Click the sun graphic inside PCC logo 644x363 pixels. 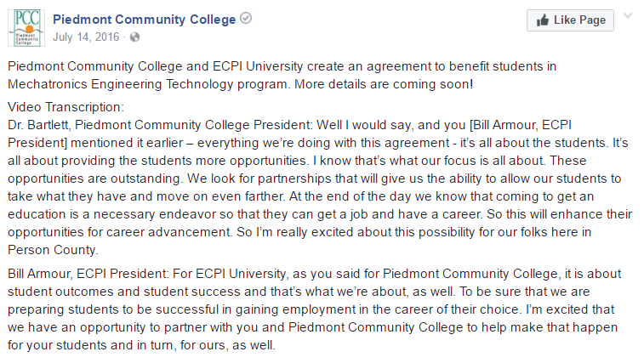pyautogui.click(x=29, y=28)
